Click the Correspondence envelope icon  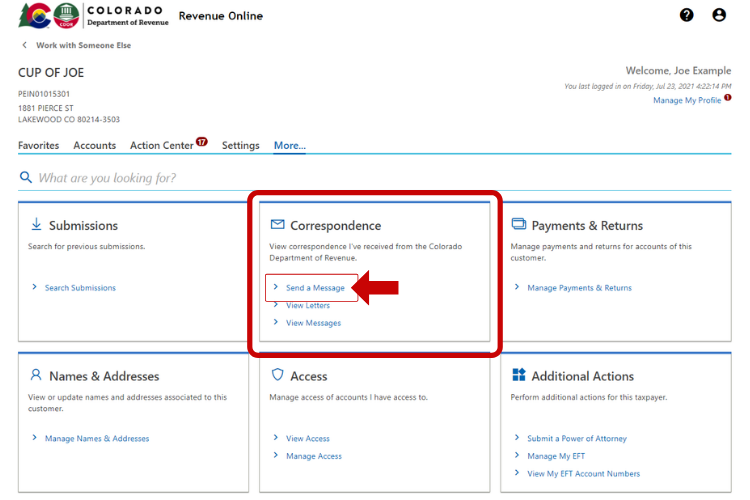click(278, 225)
